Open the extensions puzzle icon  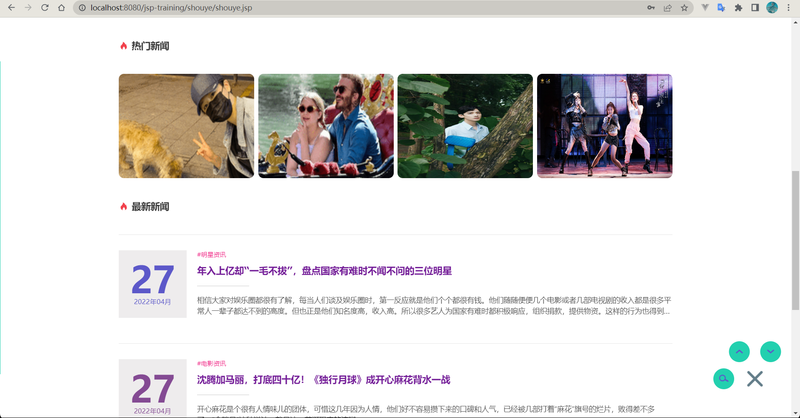738,8
